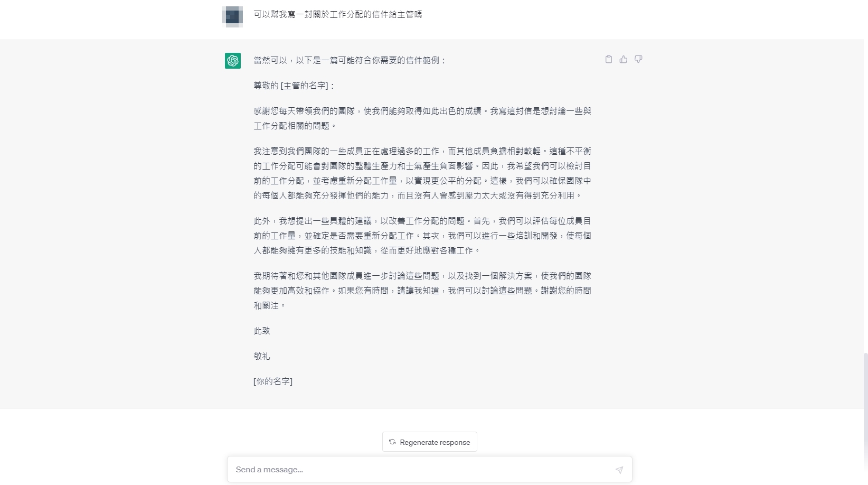
Task: Click the '敬礼' closing line
Action: [x=262, y=356]
